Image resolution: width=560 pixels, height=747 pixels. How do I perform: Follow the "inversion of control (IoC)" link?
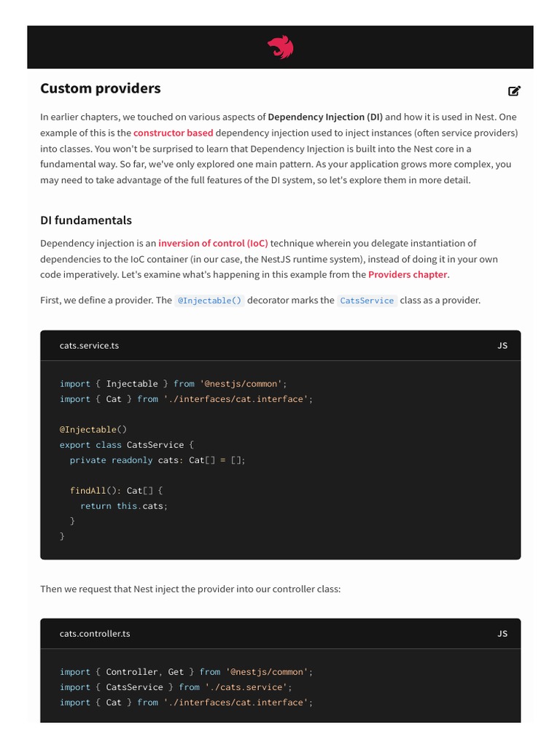[213, 243]
